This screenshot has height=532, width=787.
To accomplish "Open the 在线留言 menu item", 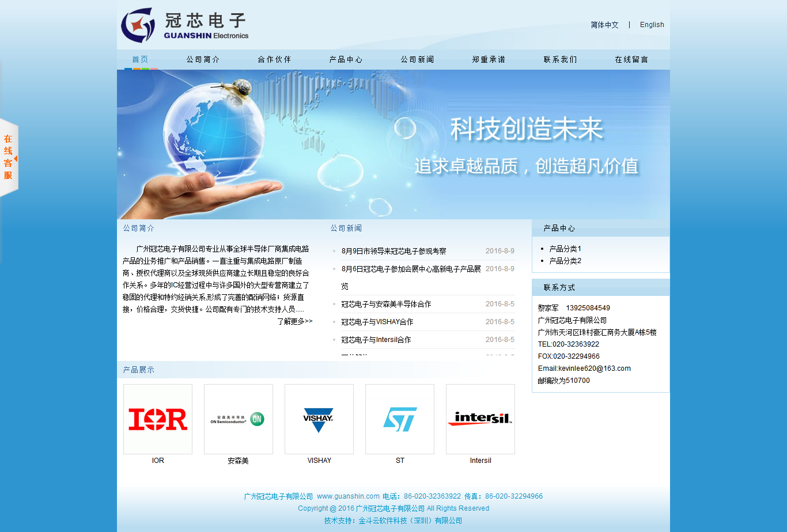I will tap(631, 59).
